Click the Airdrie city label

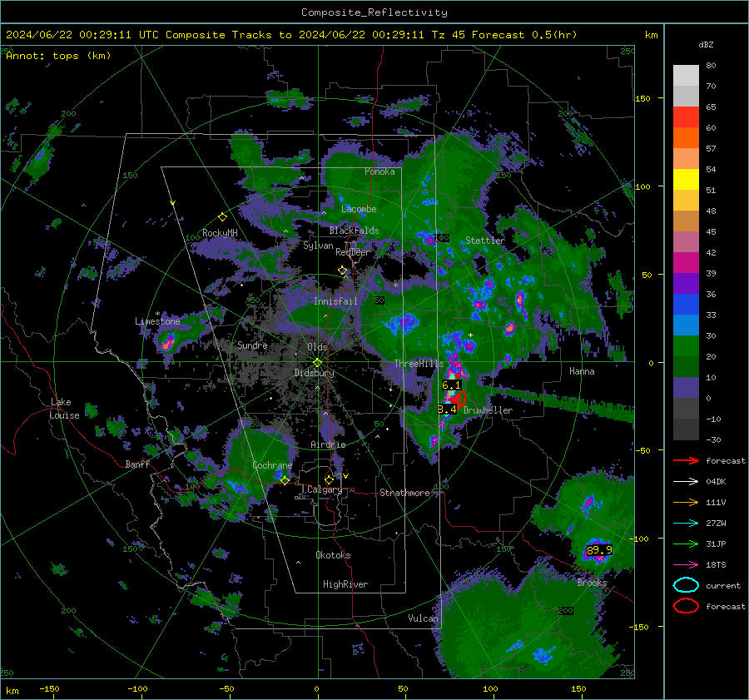point(328,444)
